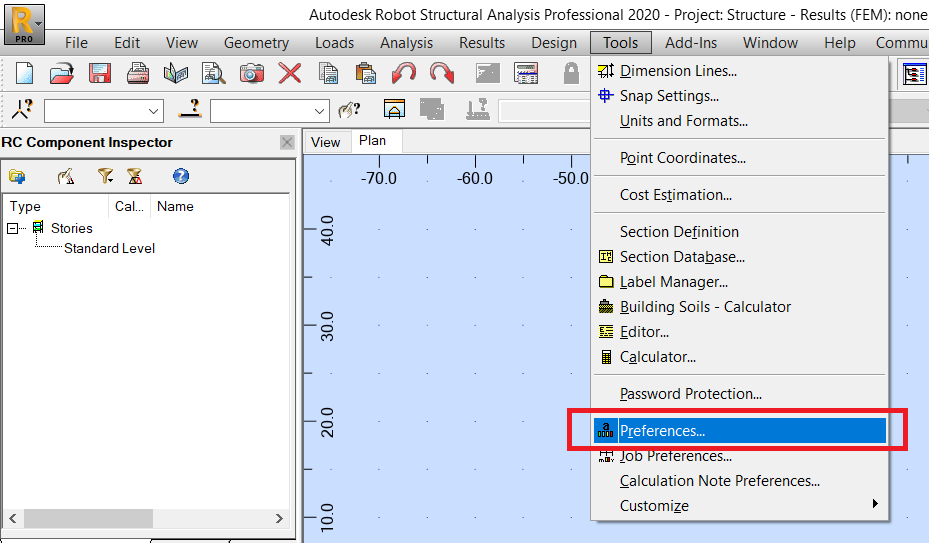Open a project with the folder icon

[x=62, y=74]
